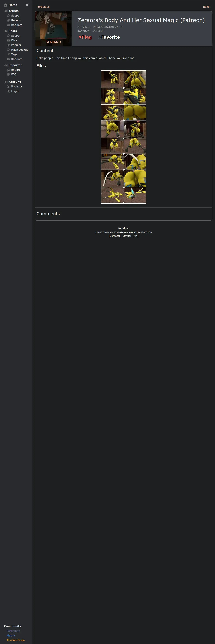
Task: Open the Artists section header icon
Action: coord(6,11)
